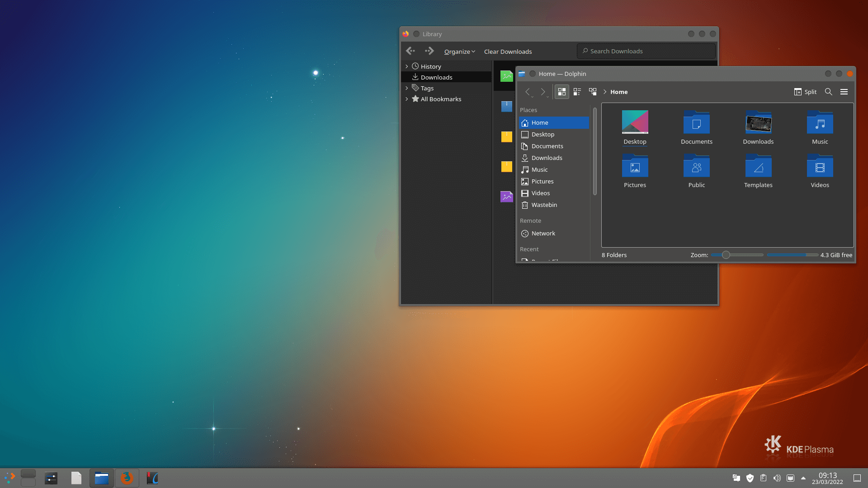Open the Organize dropdown in Library
The height and width of the screenshot is (488, 868).
tap(459, 51)
